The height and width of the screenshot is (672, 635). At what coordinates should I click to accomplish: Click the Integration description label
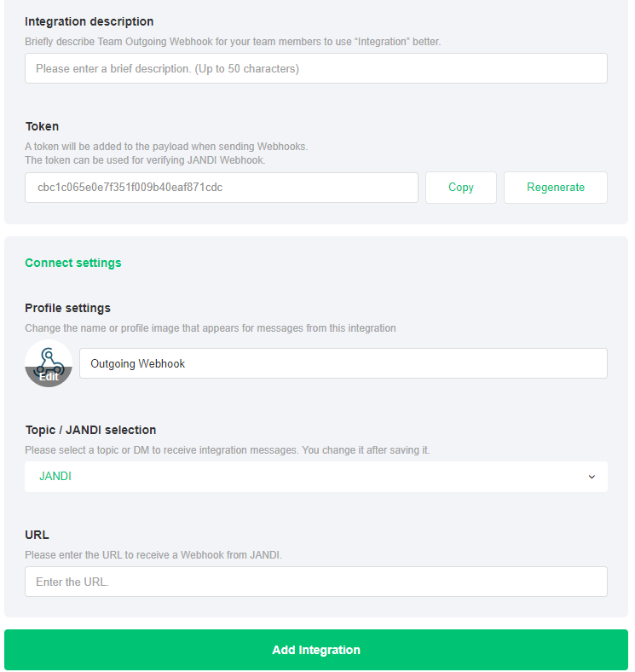pyautogui.click(x=89, y=21)
